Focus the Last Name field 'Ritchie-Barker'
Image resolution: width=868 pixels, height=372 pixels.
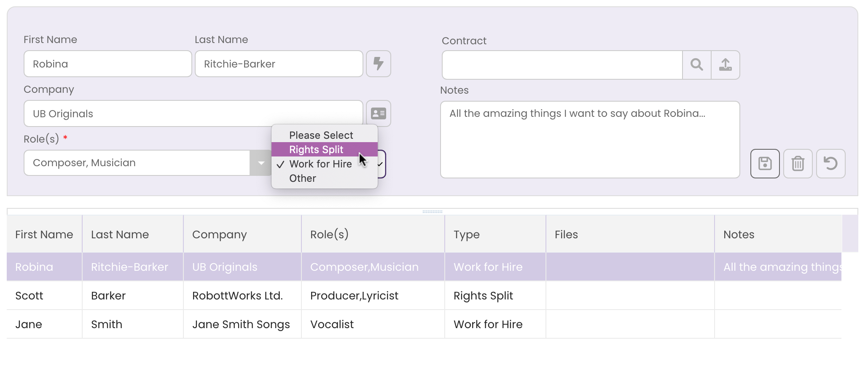coord(279,64)
